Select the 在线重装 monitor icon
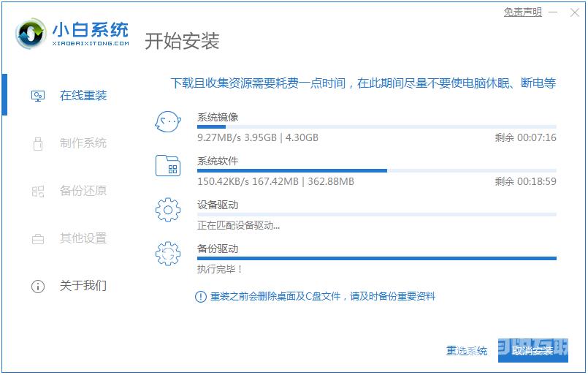The width and height of the screenshot is (588, 375). (38, 96)
